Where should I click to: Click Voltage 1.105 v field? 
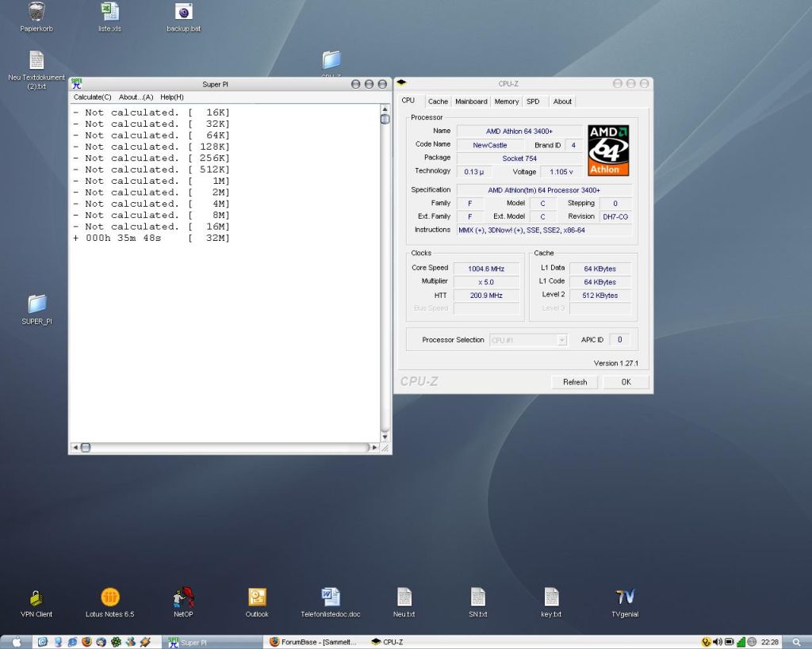tap(561, 172)
